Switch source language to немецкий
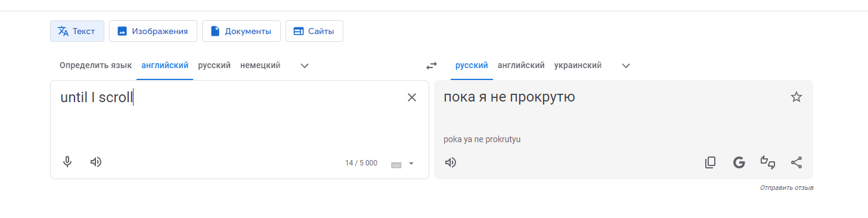 [260, 66]
